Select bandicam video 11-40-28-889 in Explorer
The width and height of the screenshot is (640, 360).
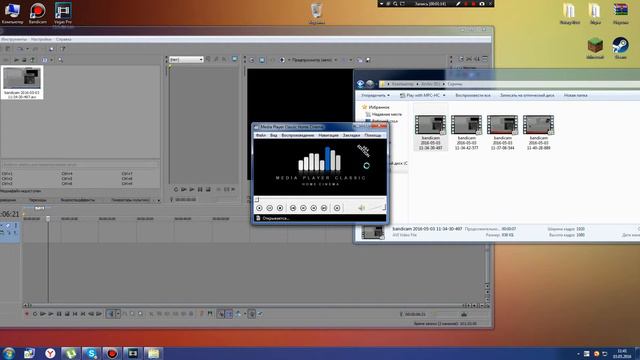(538, 132)
